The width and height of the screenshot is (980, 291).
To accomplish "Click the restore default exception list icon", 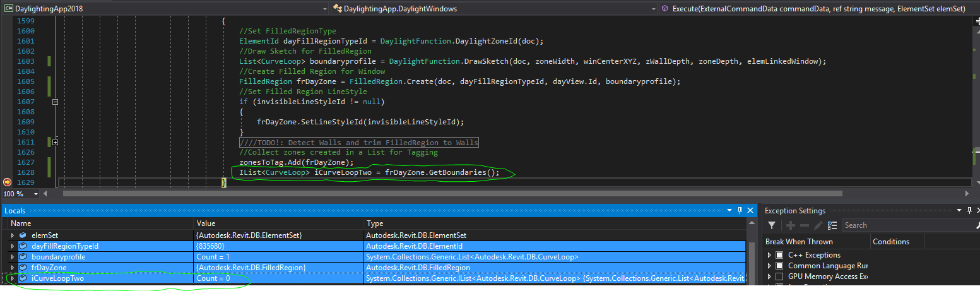I will [832, 225].
